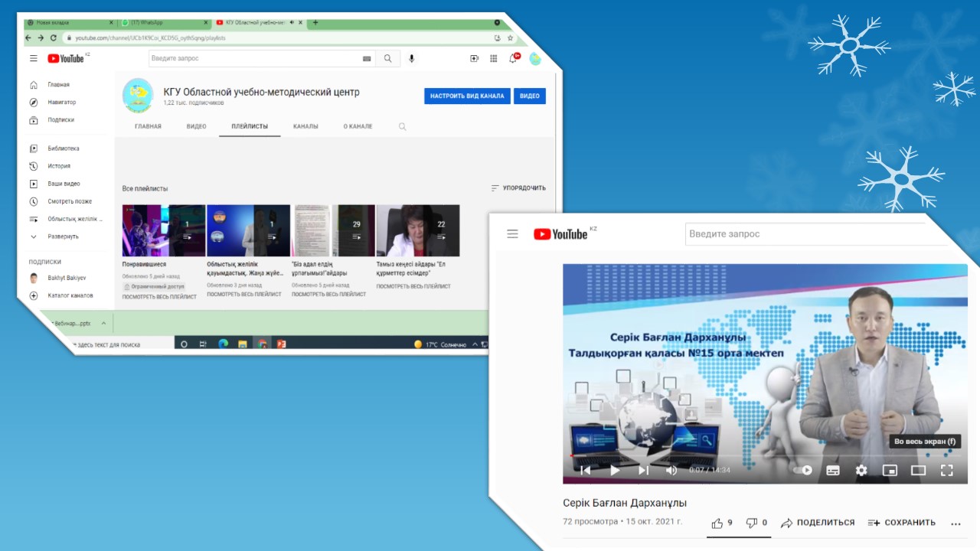Click the blue Видео button
The height and width of the screenshot is (551, 980).
[x=530, y=96]
